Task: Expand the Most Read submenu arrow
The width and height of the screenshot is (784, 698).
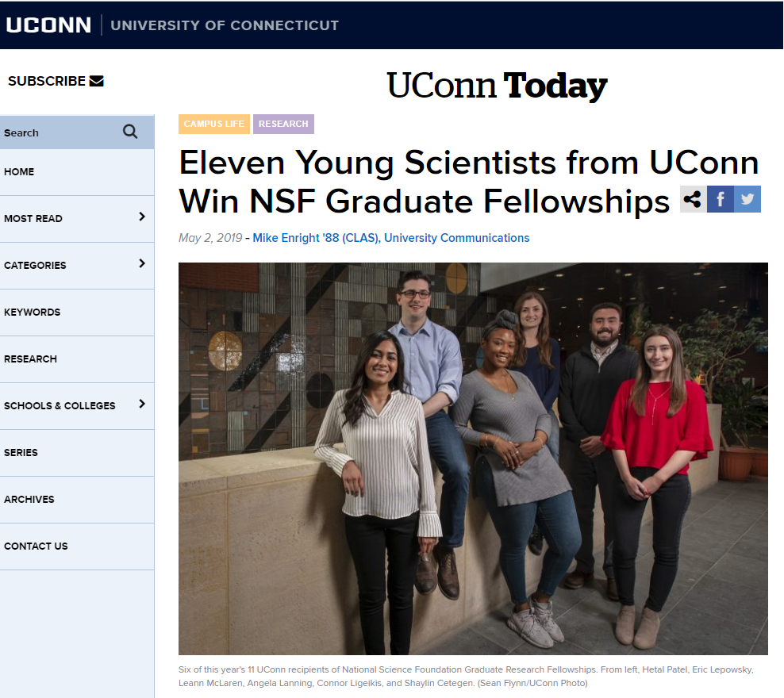Action: (x=142, y=217)
